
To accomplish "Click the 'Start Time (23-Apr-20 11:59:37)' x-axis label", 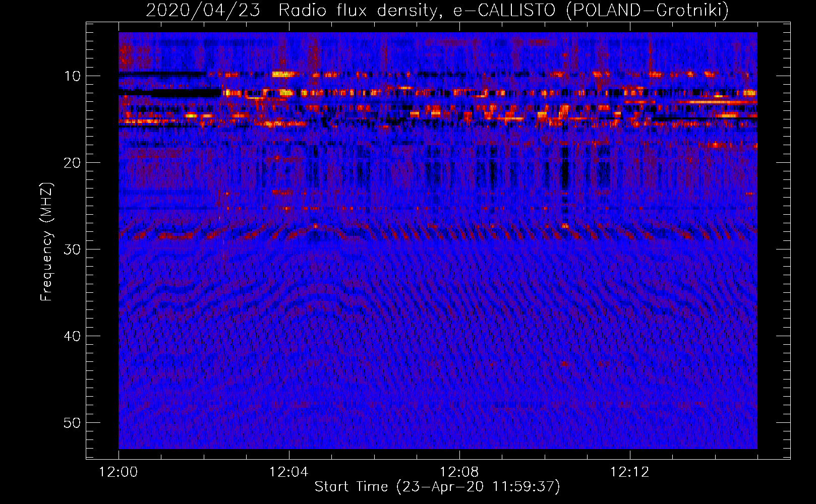I will [x=437, y=487].
